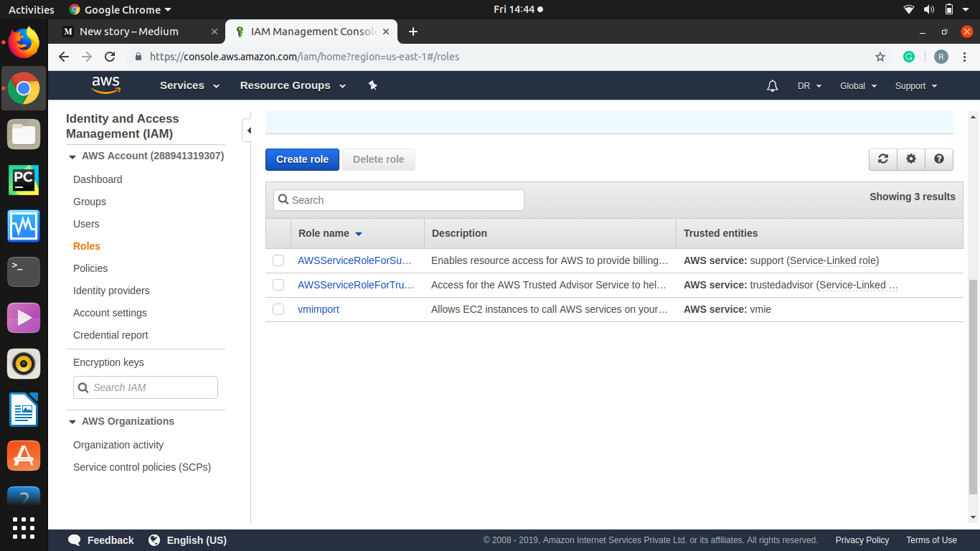Open Identity providers page
Viewport: 980px width, 551px height.
111,291
